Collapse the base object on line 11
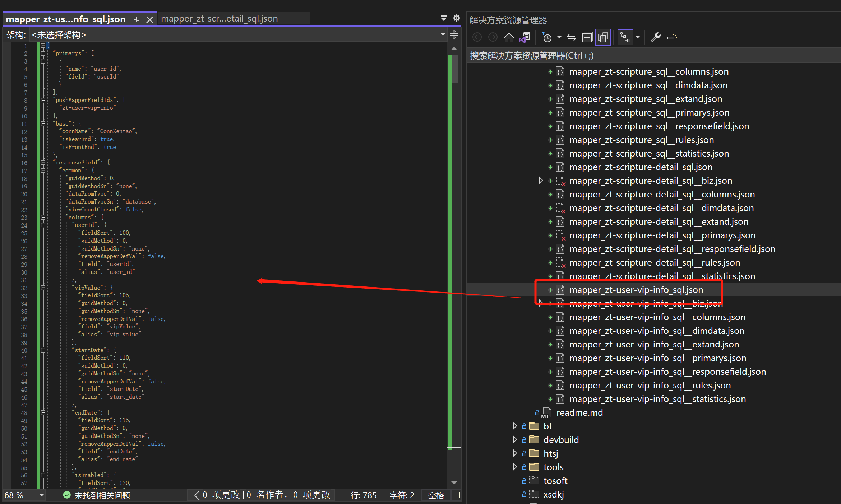Screen dimensions: 841x504 click(x=43, y=124)
